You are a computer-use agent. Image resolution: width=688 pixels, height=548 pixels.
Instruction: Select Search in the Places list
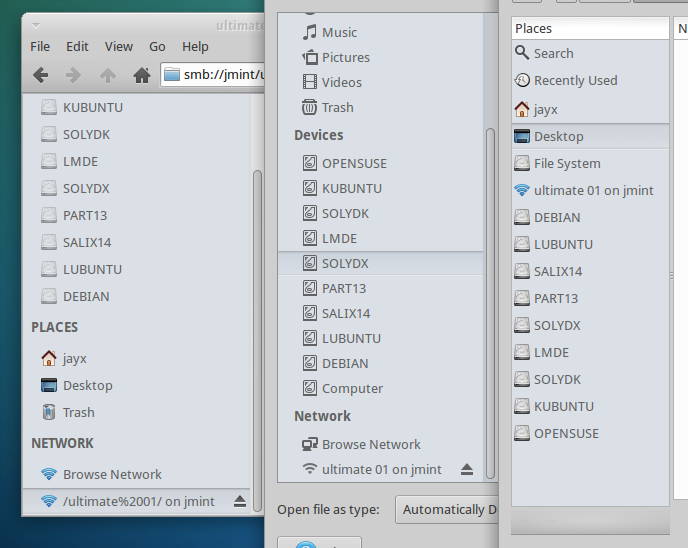point(553,53)
